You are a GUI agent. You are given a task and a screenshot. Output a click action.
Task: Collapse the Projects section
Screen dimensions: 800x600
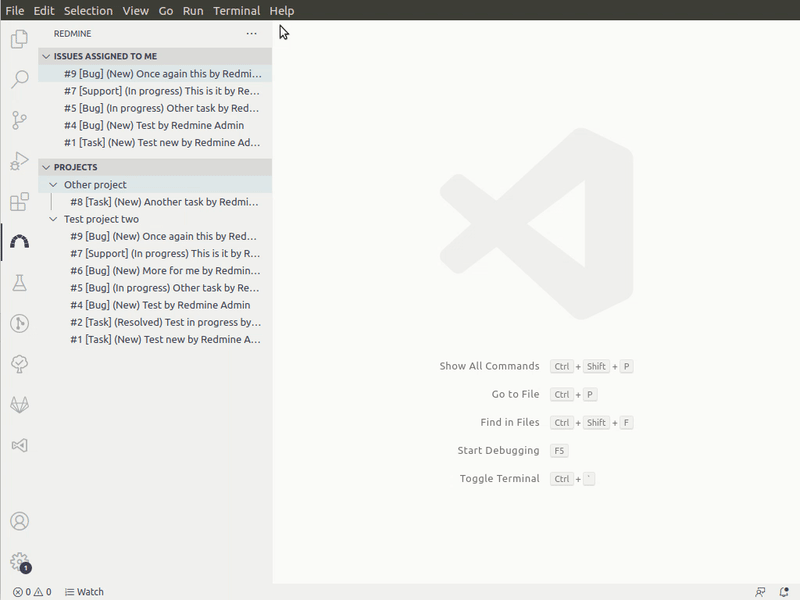tap(155, 167)
